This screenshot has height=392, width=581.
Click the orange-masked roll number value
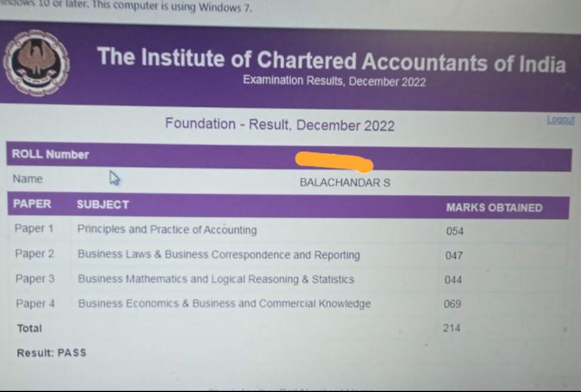click(x=334, y=162)
